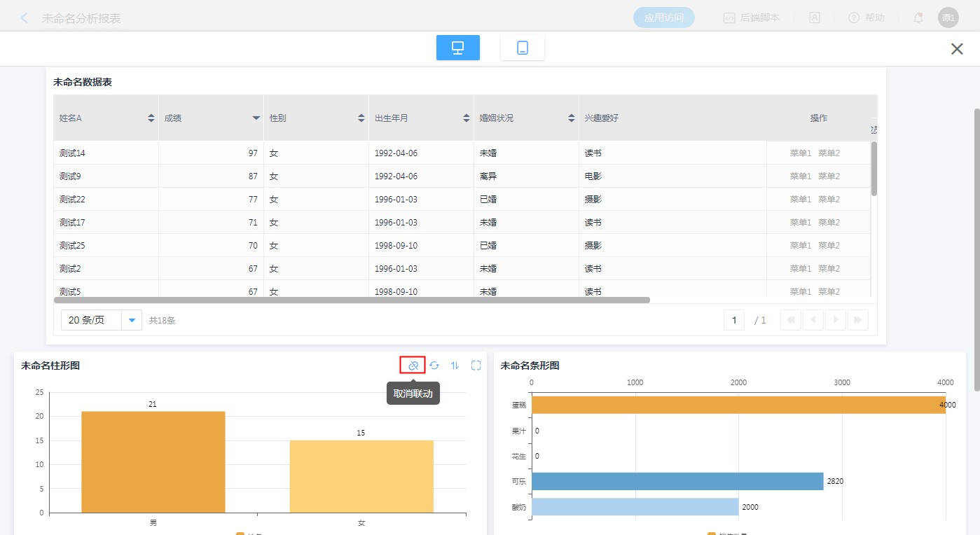The width and height of the screenshot is (980, 535).
Task: Click the refresh icon on the column chart
Action: tap(434, 366)
